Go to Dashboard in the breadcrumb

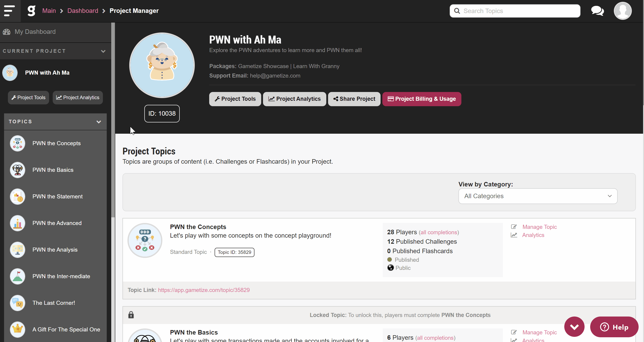83,11
